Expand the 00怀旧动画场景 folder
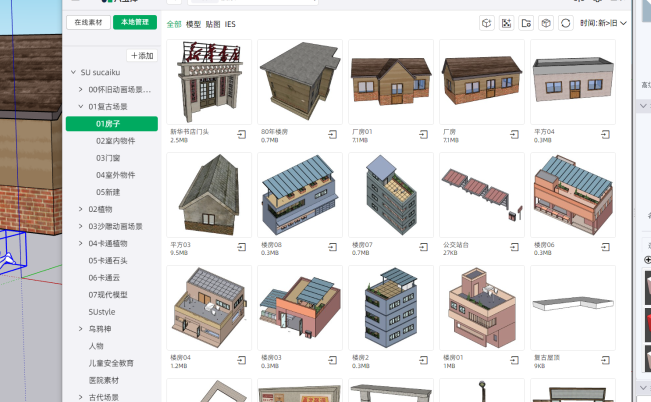The image size is (651, 402). [x=81, y=89]
